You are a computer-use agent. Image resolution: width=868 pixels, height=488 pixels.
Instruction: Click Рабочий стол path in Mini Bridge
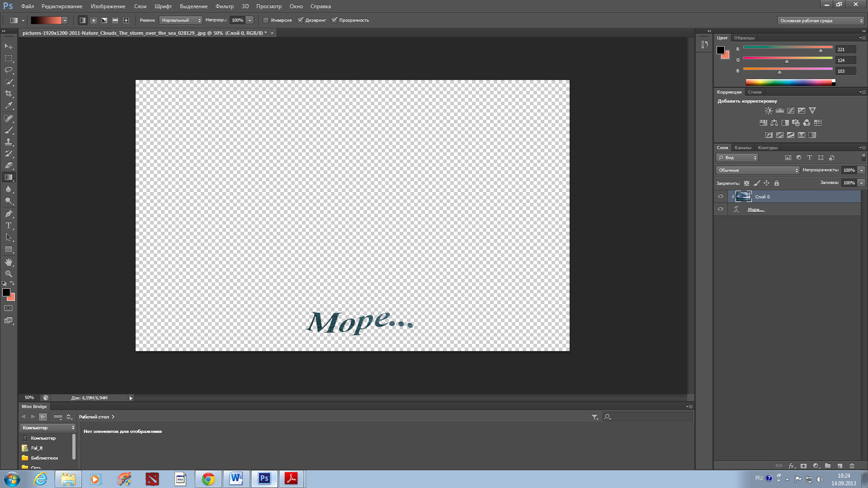tap(94, 417)
